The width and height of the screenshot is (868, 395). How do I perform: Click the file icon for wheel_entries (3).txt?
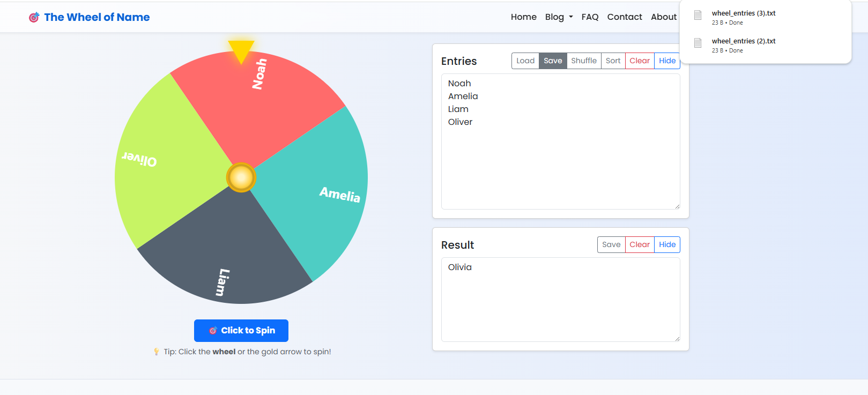pyautogui.click(x=698, y=15)
